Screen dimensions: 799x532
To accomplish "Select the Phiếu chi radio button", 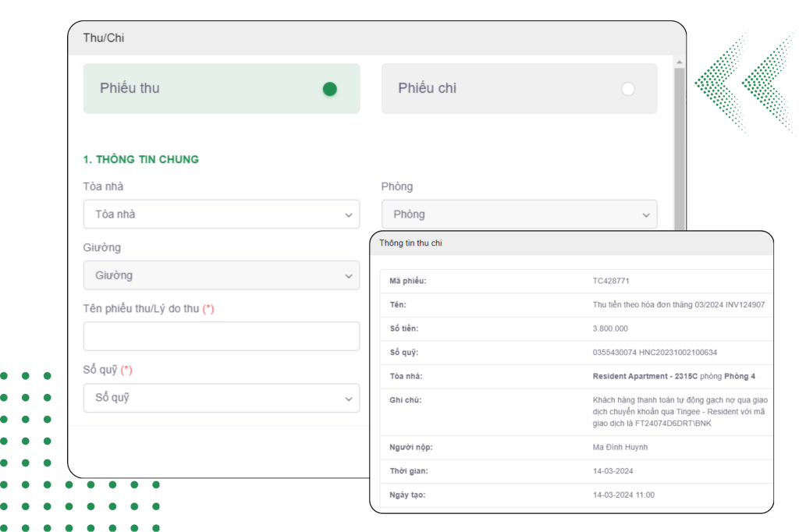I will [627, 89].
